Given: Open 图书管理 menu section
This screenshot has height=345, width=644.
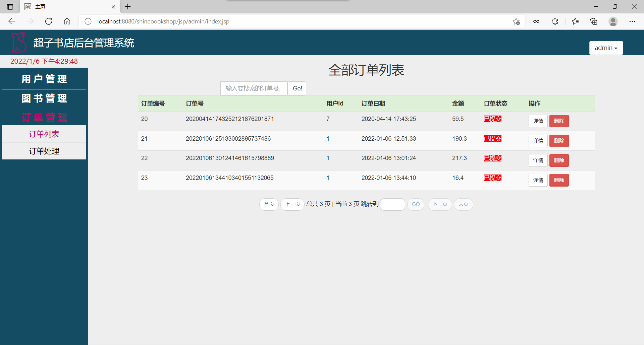Looking at the screenshot, I should [44, 98].
